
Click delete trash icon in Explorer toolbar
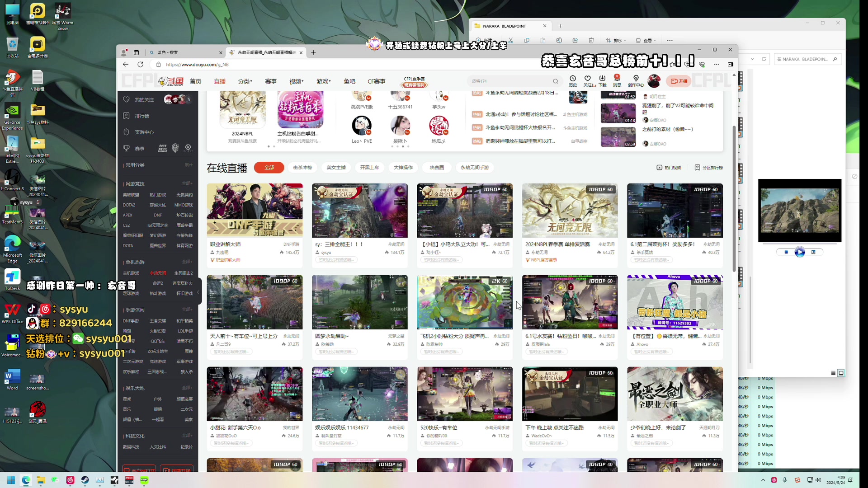[591, 40]
